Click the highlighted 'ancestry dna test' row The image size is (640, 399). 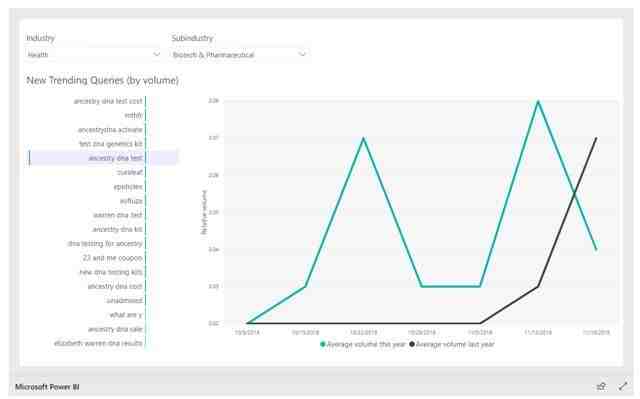[103, 158]
